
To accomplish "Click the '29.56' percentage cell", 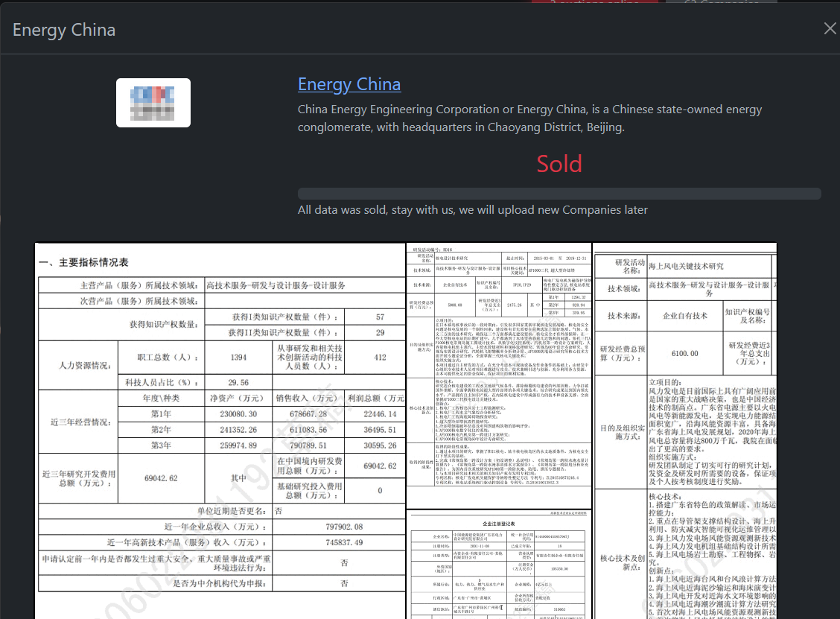I will 238,383.
